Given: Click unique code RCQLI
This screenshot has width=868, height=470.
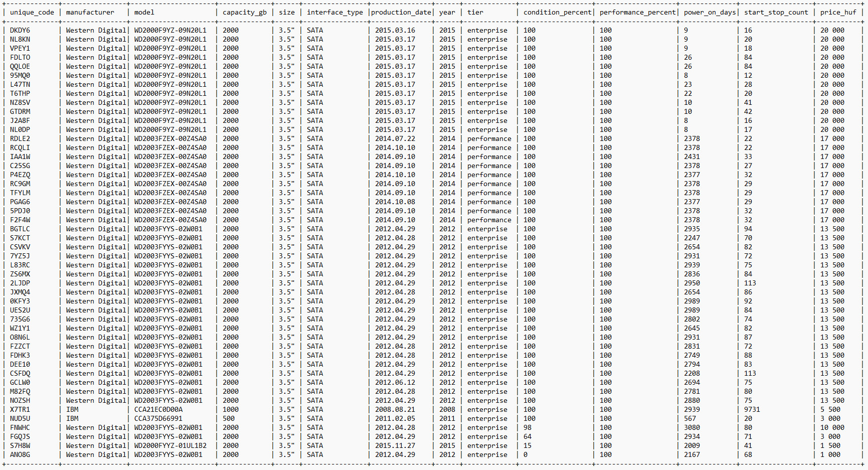Looking at the screenshot, I should (x=20, y=147).
